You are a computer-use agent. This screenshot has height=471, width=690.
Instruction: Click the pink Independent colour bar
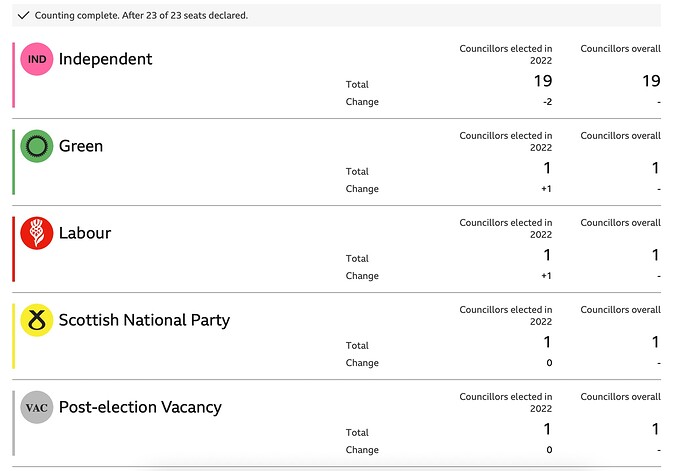click(14, 75)
